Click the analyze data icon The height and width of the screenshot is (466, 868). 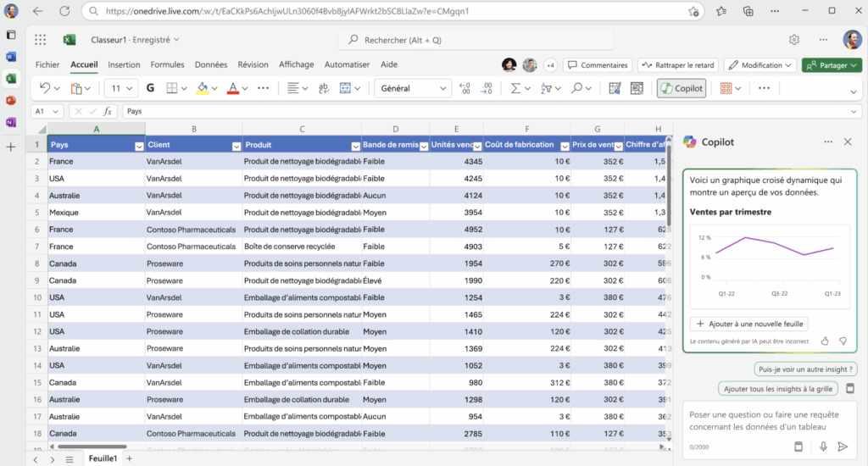point(637,88)
